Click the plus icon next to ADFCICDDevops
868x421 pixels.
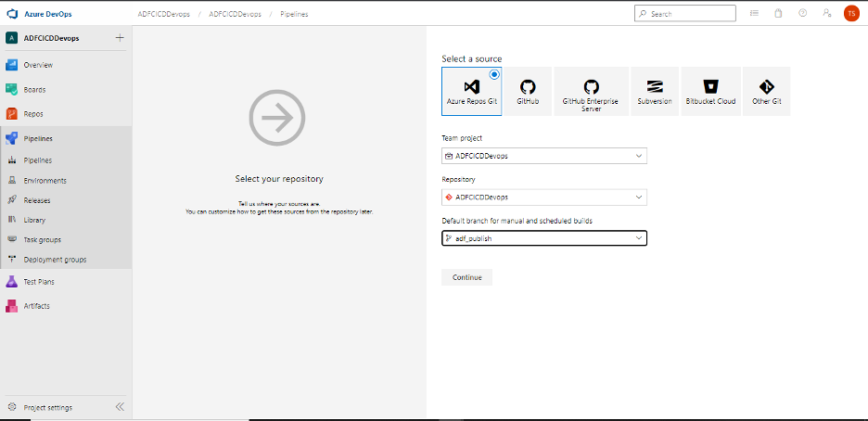(120, 38)
